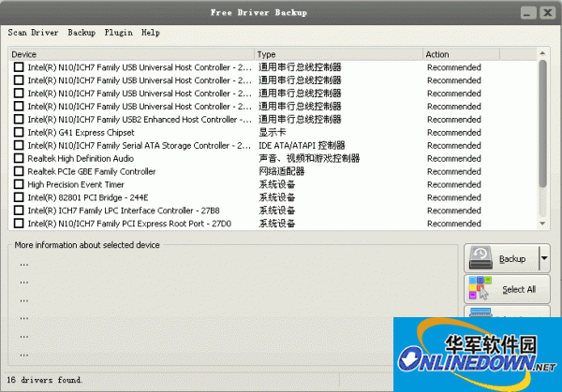Click 'Recommended' in the G41 Express Chipset row
This screenshot has width=562, height=392.
(453, 133)
